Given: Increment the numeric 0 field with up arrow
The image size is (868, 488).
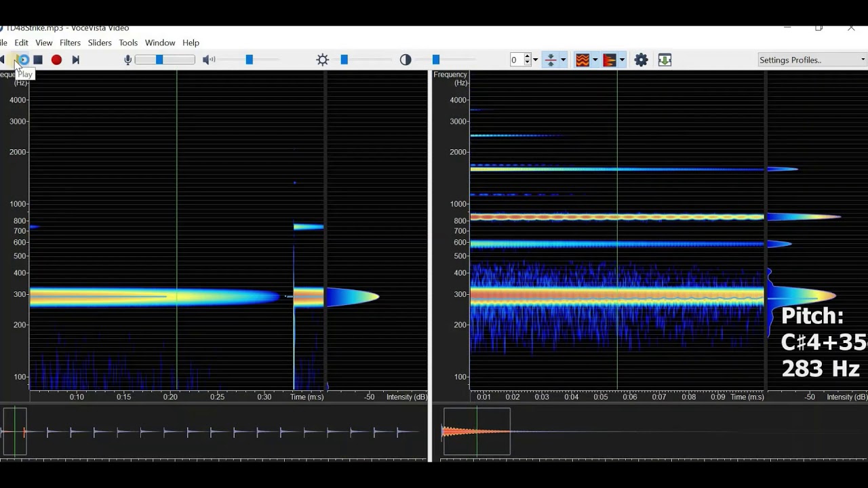Looking at the screenshot, I should coord(528,57).
